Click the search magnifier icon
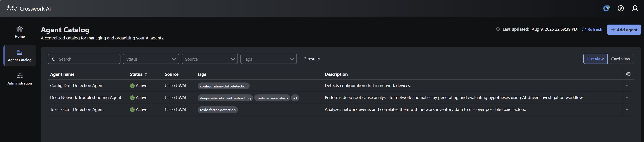 click(x=54, y=59)
